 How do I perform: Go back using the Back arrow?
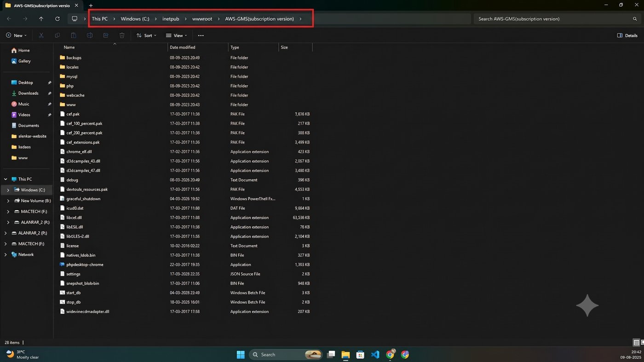point(9,19)
